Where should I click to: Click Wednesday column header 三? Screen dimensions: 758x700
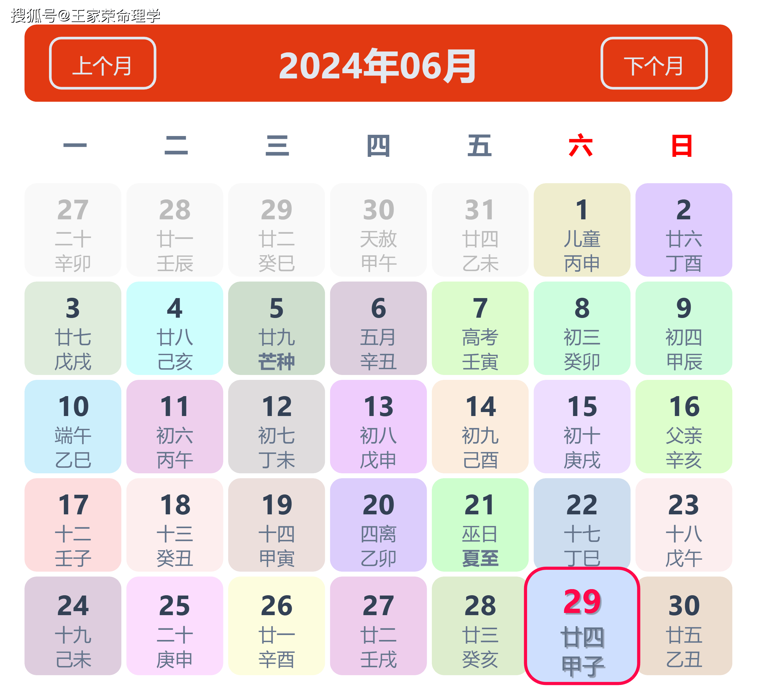click(277, 146)
